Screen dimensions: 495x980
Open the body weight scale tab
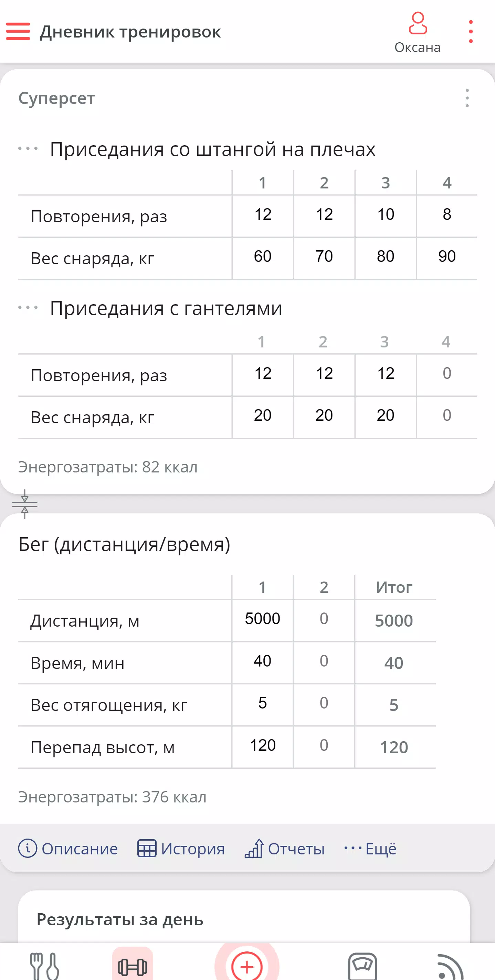click(x=362, y=966)
